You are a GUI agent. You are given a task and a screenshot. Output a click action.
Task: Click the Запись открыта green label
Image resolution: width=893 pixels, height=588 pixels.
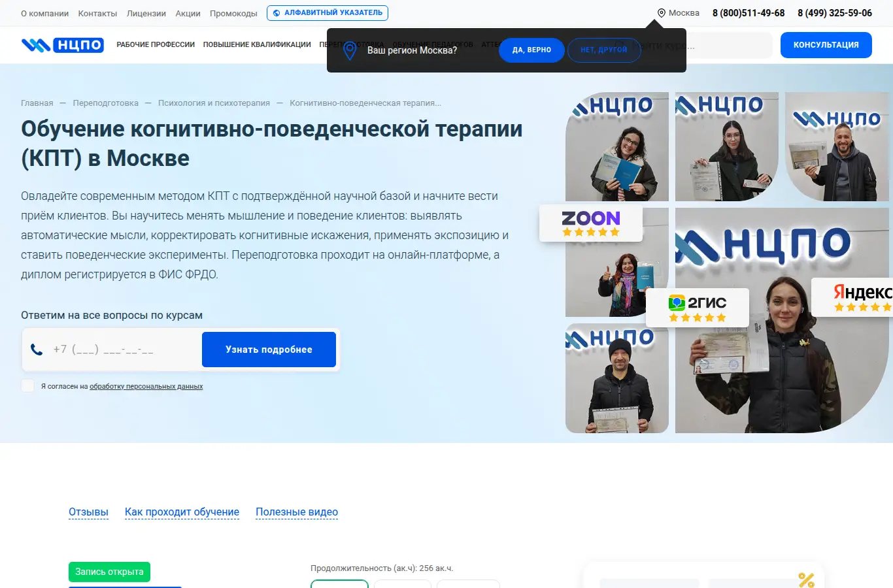[110, 572]
